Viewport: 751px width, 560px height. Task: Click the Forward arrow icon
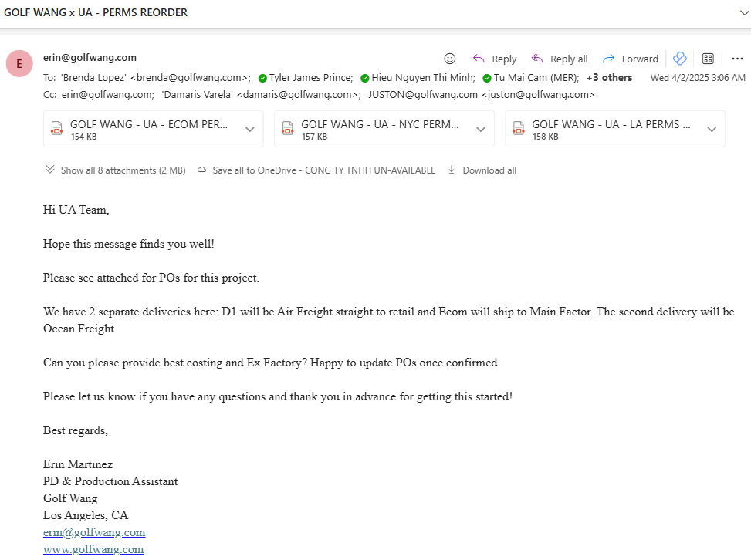click(608, 59)
